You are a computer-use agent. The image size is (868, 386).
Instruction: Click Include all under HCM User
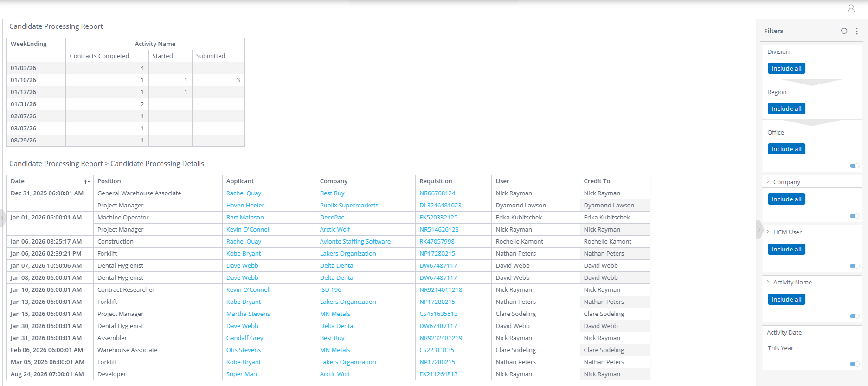786,249
